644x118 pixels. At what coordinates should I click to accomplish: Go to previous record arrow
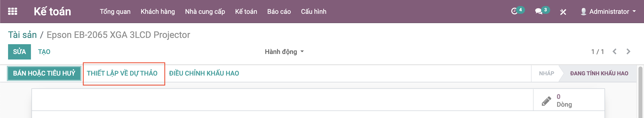pyautogui.click(x=615, y=51)
